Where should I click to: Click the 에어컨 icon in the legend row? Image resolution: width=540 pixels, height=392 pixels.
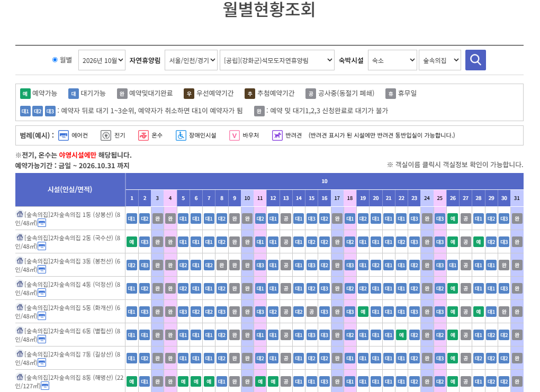coord(64,135)
